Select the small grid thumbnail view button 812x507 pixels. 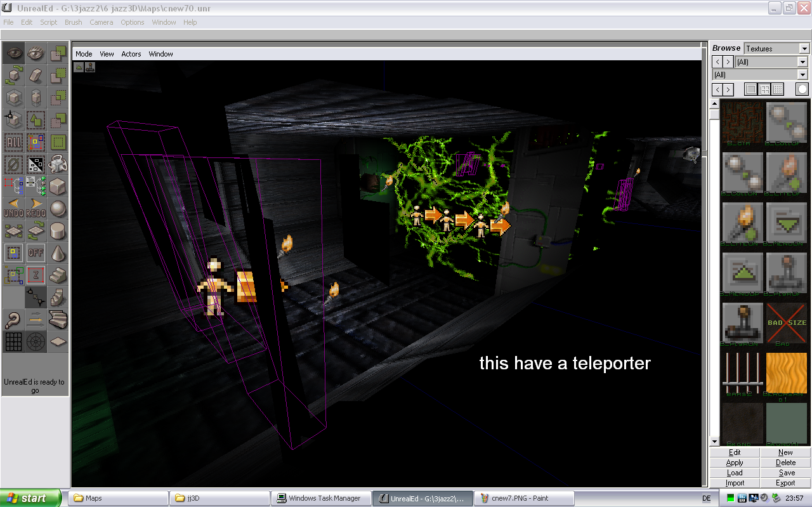778,89
